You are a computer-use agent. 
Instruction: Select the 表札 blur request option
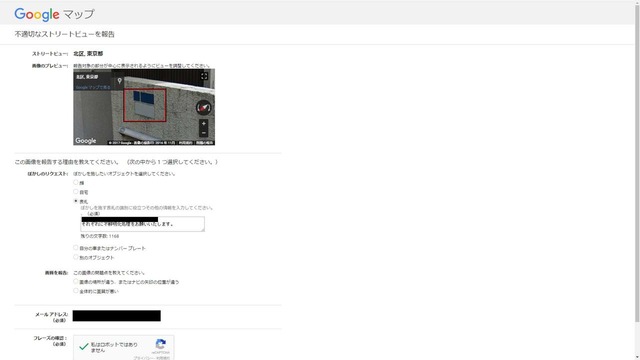(x=76, y=201)
